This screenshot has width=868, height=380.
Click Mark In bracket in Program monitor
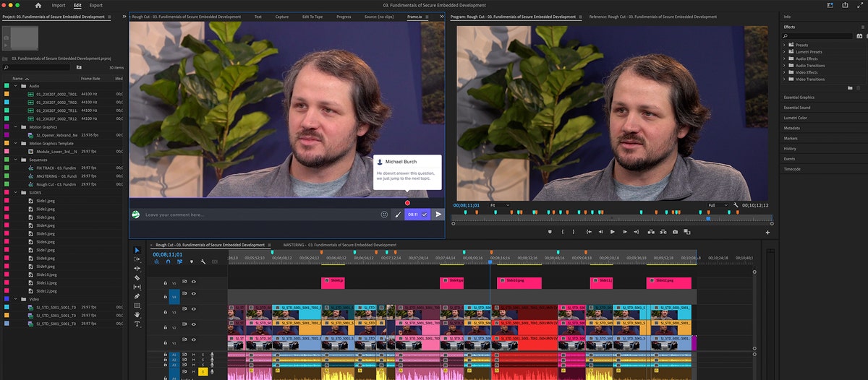[x=563, y=232]
